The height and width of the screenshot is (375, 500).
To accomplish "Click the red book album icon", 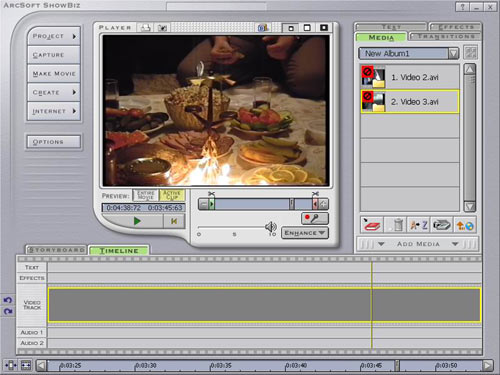I will [x=372, y=225].
